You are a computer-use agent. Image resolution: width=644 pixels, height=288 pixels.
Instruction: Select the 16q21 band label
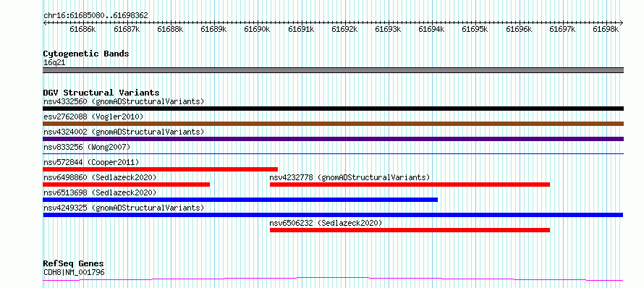click(54, 63)
